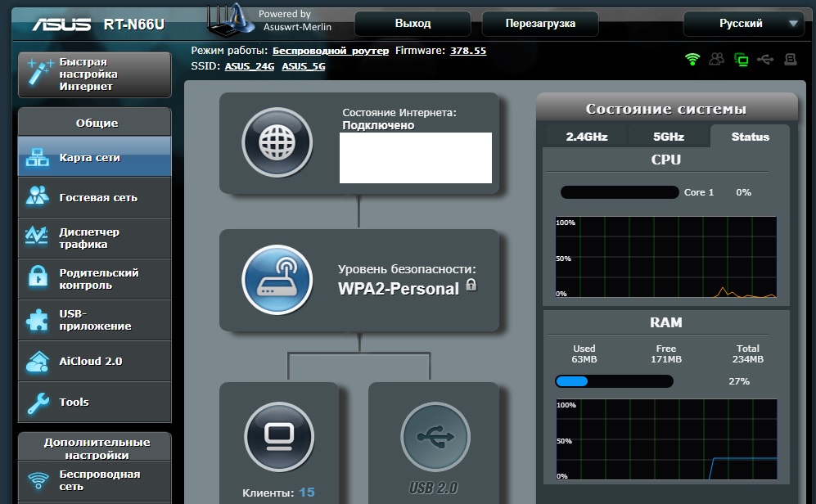Click the USB 2.0 label
The height and width of the screenshot is (504, 816).
point(434,488)
